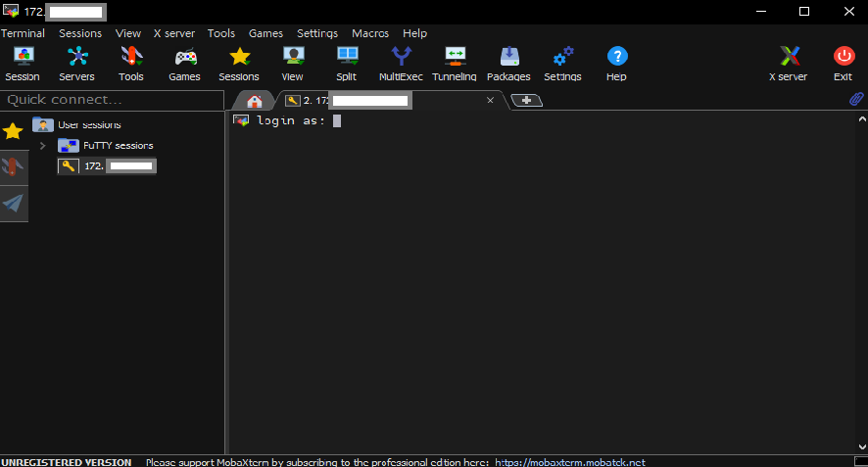The image size is (868, 467).
Task: Open the Tools toolbar icon
Action: pyautogui.click(x=131, y=64)
